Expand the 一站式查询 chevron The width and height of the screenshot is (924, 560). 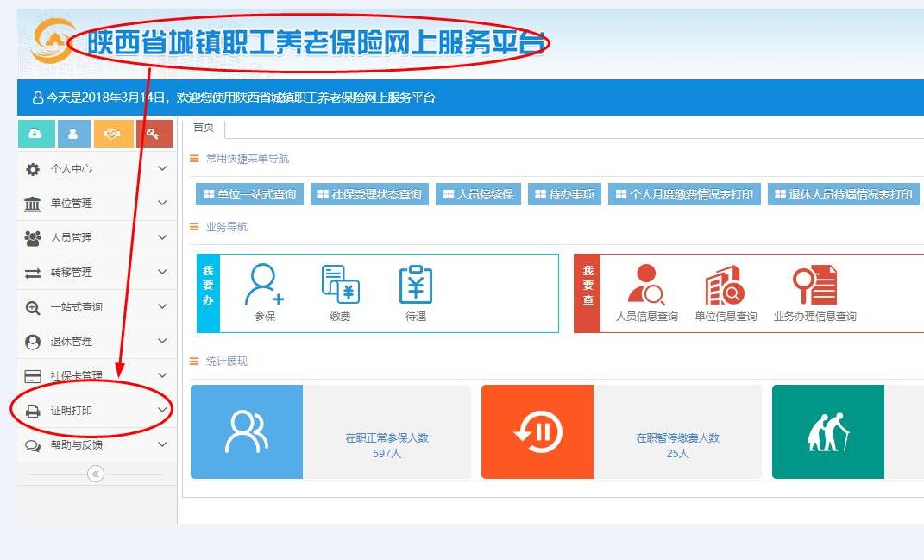pyautogui.click(x=163, y=306)
